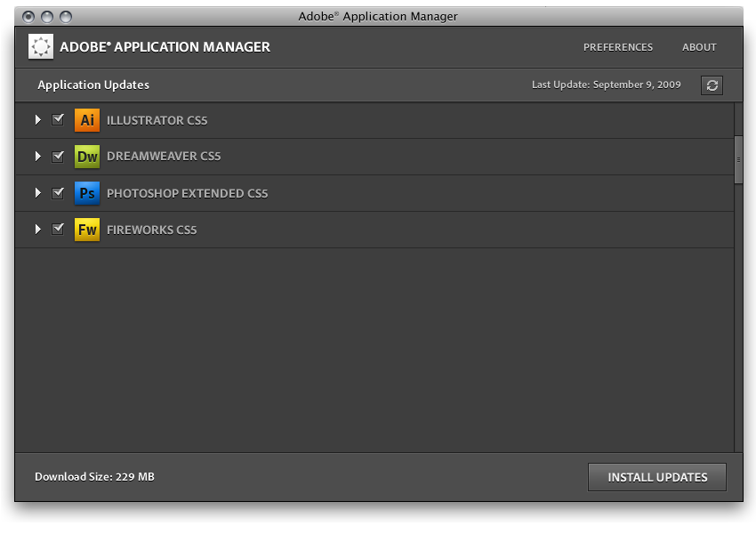Select the Photoshop Extended CS5 label
Screen dimensions: 756x534
tap(187, 193)
